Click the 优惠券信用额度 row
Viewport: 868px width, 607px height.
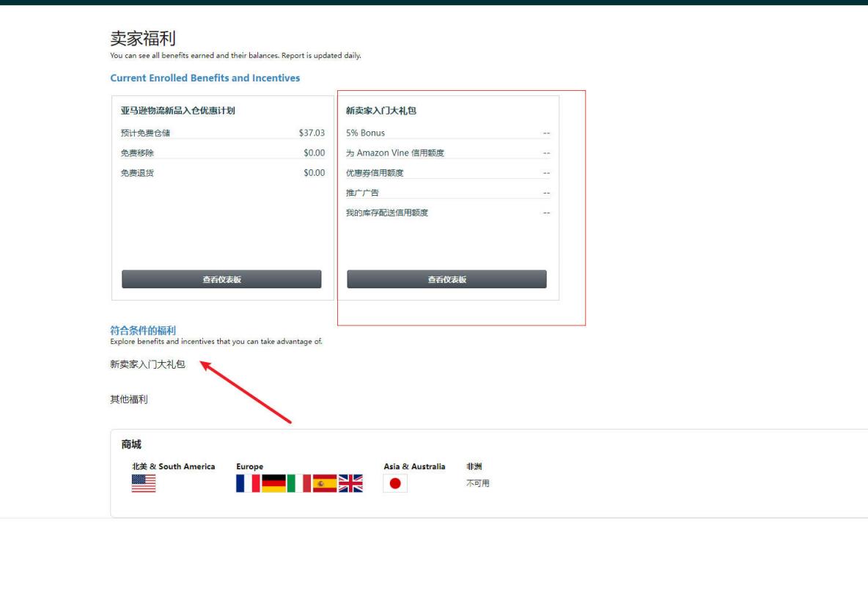pyautogui.click(x=448, y=172)
